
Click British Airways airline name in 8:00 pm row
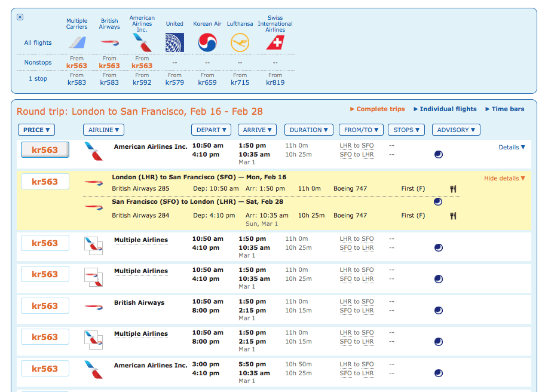[x=139, y=303]
